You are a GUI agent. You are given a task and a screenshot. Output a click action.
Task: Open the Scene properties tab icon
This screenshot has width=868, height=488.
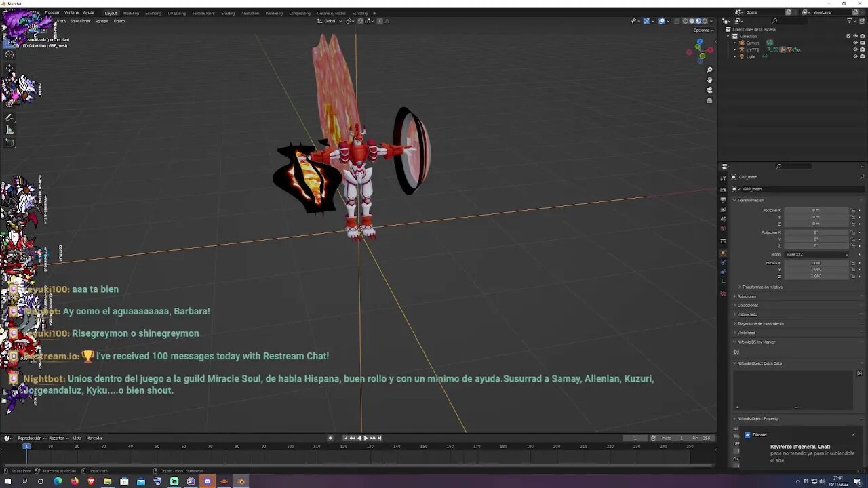723,219
